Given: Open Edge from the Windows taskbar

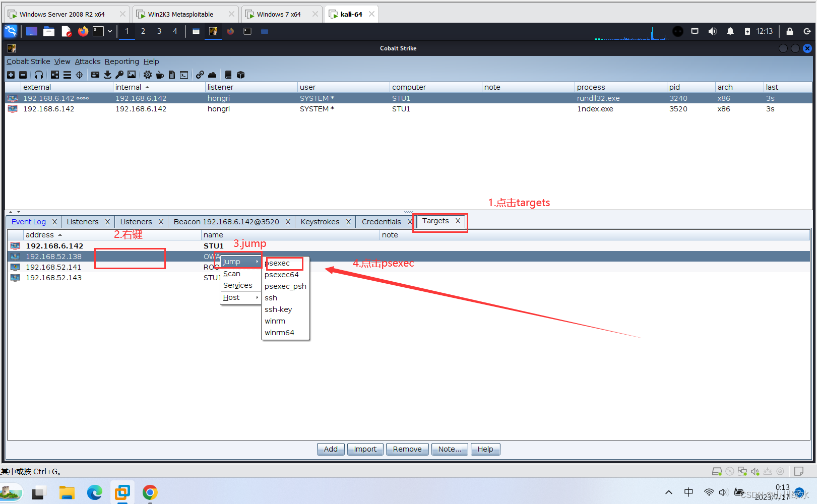Looking at the screenshot, I should point(95,492).
